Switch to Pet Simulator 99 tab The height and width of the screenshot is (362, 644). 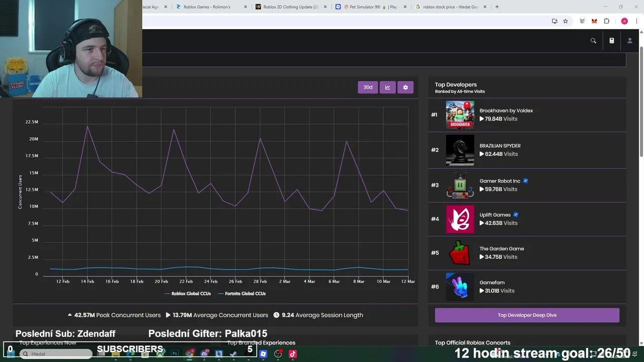click(x=371, y=7)
